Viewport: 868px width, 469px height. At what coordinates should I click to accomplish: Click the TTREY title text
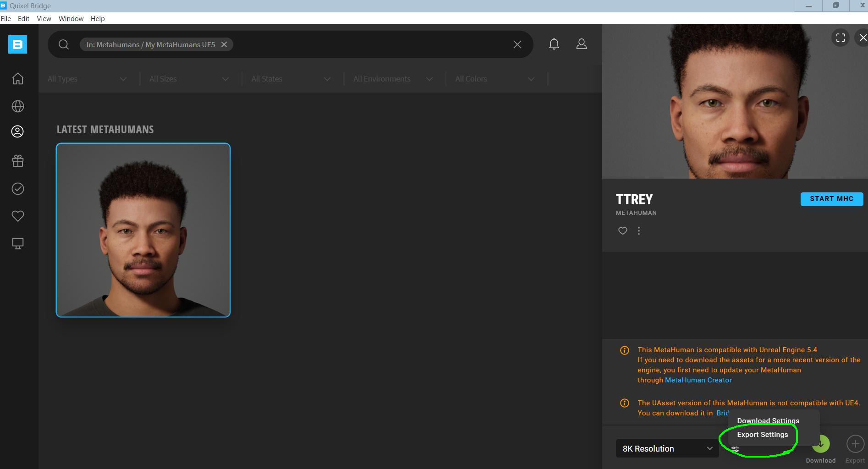(x=634, y=200)
